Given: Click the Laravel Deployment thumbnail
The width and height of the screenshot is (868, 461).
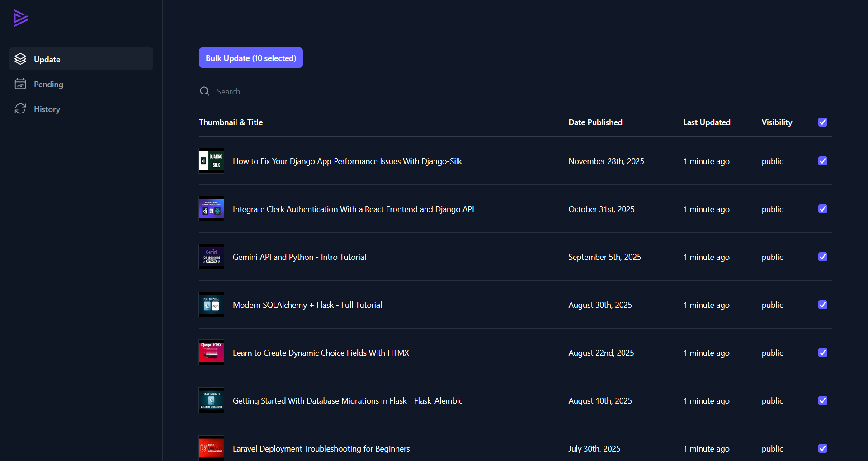Looking at the screenshot, I should [211, 448].
